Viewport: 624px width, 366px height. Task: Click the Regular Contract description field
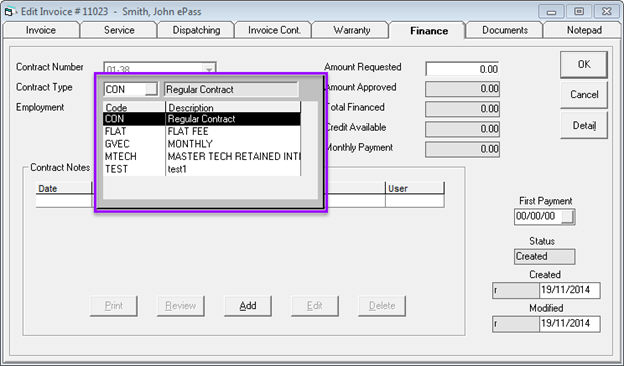tap(231, 90)
